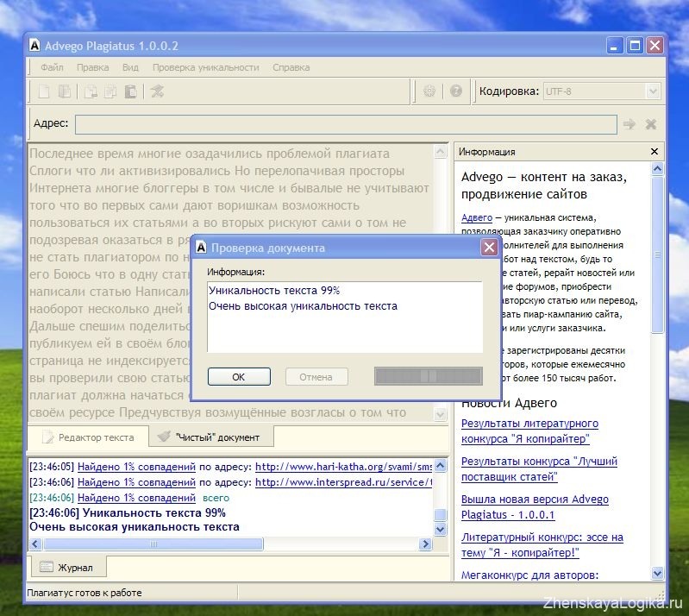Open the Справка menu

291,67
